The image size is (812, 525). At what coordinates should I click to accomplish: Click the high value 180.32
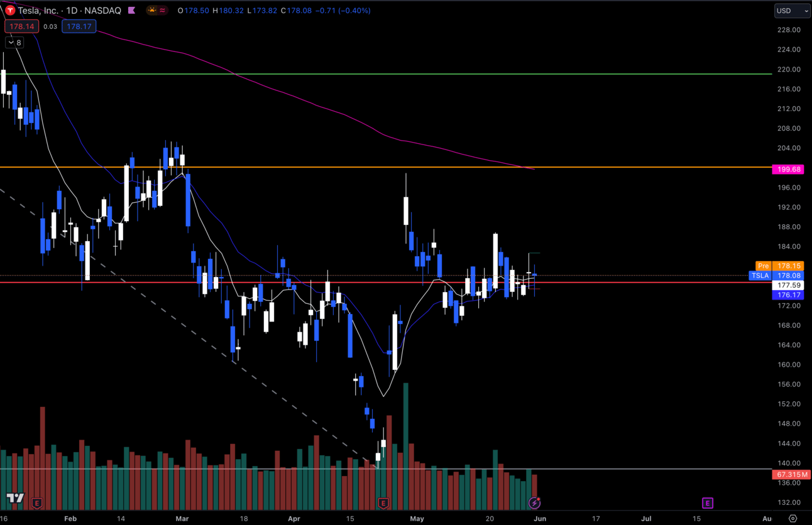click(231, 11)
